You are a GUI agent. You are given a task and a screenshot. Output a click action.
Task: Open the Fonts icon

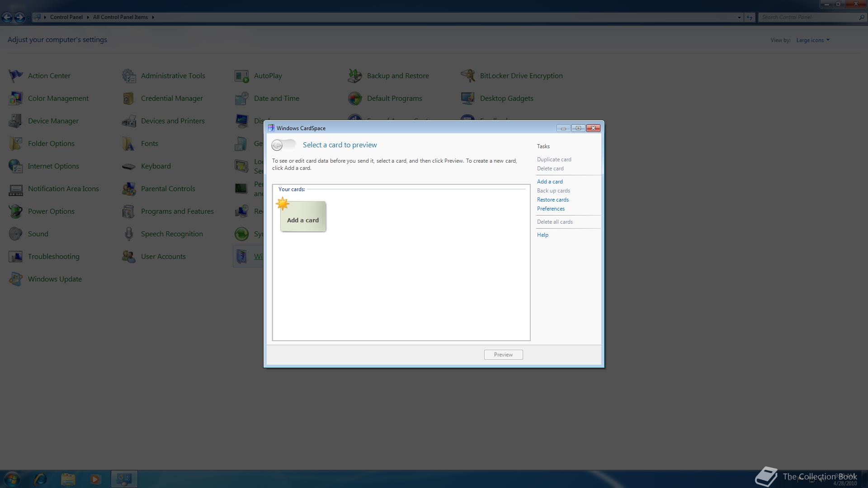point(129,143)
